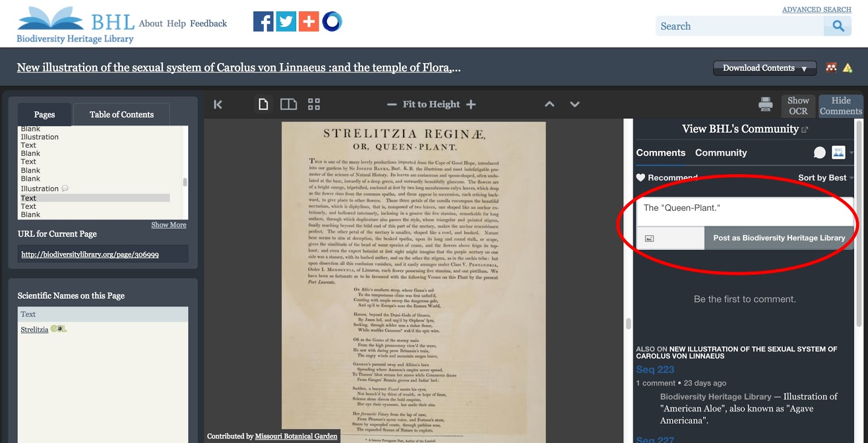Viewport: 868px width, 443px height.
Task: Click the Twitter share icon
Action: coord(286,22)
